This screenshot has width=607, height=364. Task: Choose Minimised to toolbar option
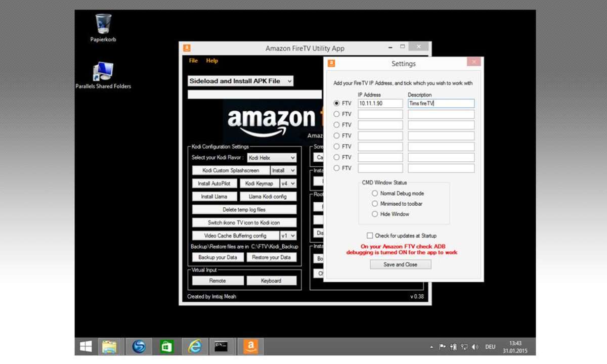pos(375,204)
